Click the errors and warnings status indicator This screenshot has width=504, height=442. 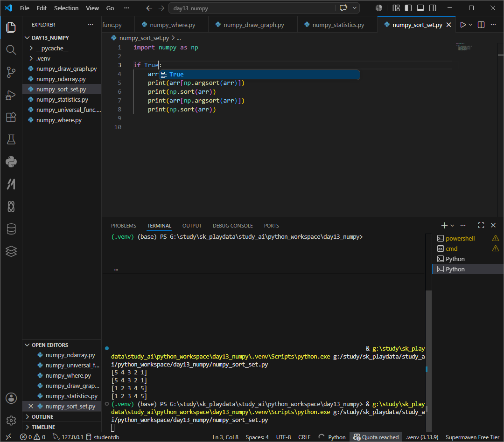pos(33,437)
